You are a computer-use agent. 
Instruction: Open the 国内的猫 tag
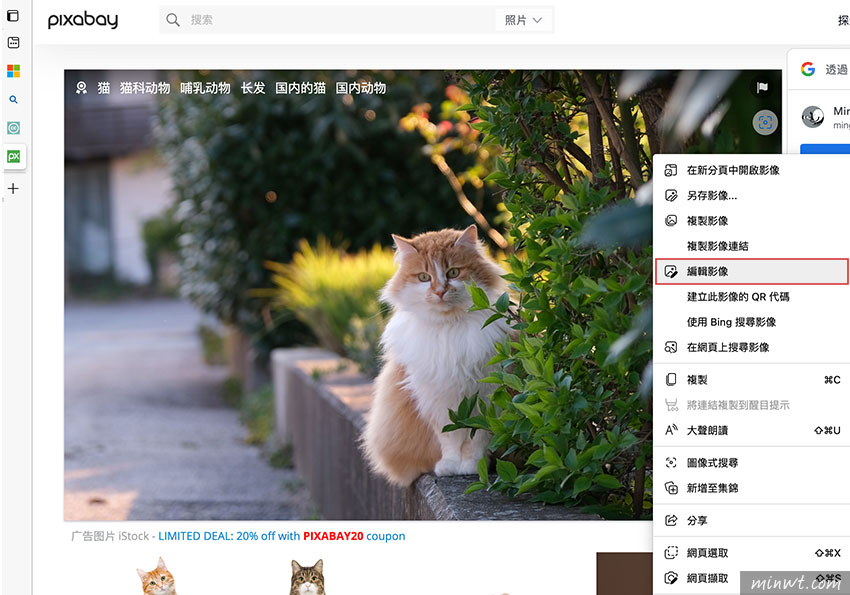[x=300, y=88]
